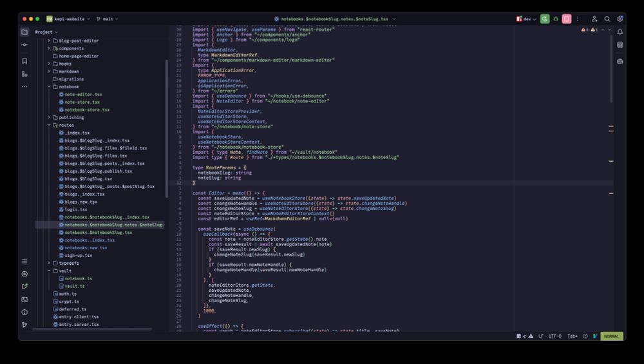Open login.tsx route file
Screen dimensions: 644x364
coord(73,209)
